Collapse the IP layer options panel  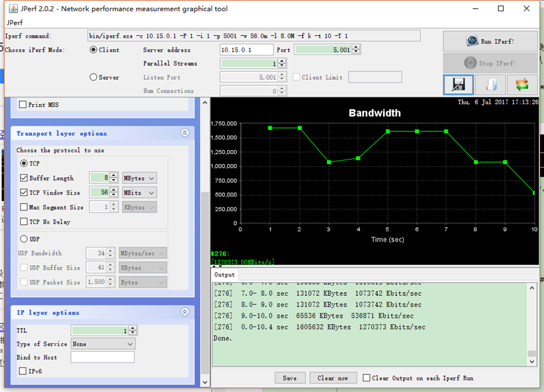click(x=185, y=312)
